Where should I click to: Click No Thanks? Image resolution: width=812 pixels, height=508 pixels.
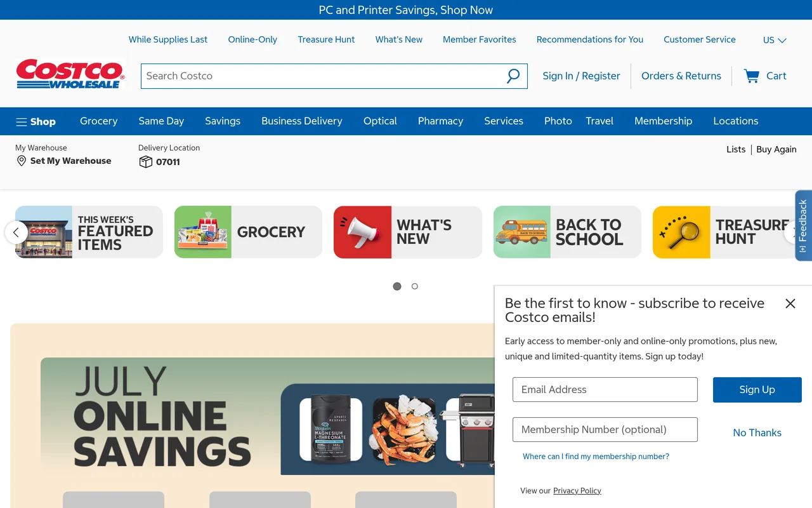click(757, 433)
